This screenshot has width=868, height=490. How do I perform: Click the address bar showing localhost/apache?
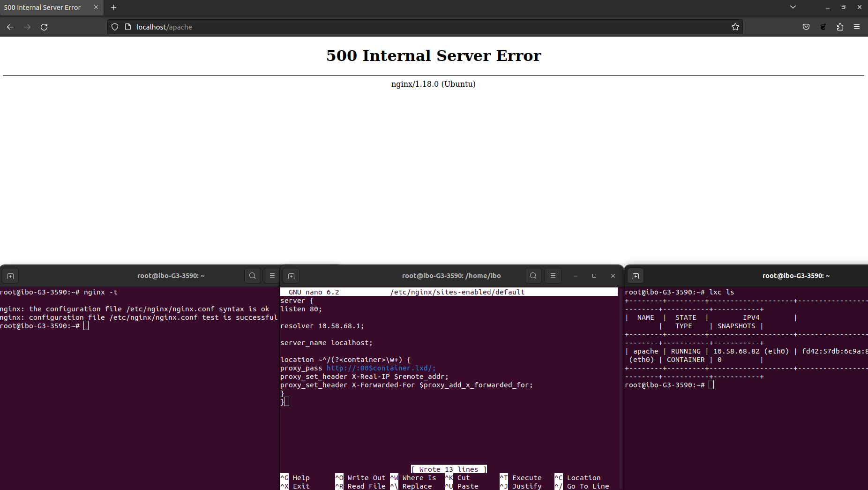point(422,27)
